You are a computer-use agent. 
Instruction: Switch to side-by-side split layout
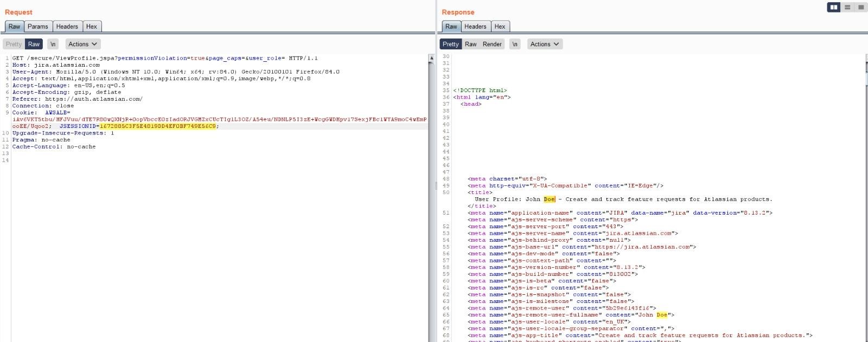[834, 7]
